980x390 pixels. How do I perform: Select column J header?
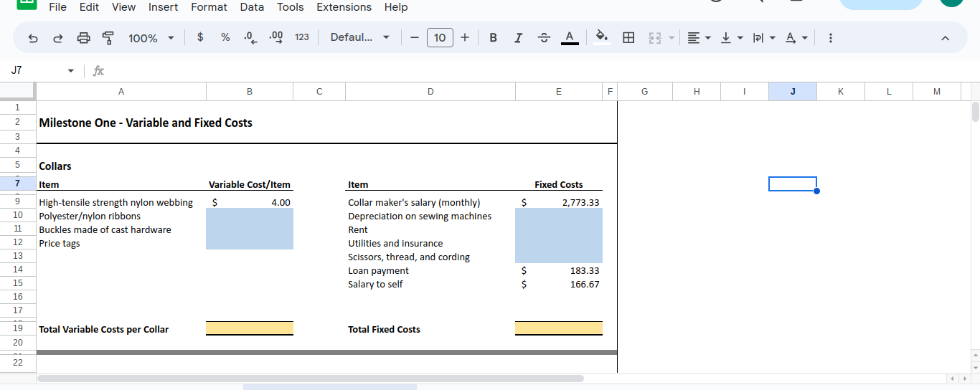[x=792, y=91]
